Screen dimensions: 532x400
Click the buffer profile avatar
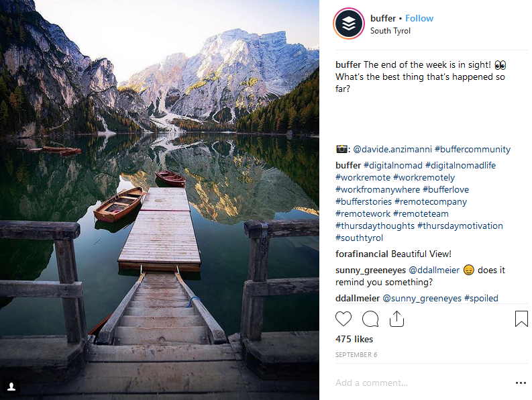click(x=349, y=24)
